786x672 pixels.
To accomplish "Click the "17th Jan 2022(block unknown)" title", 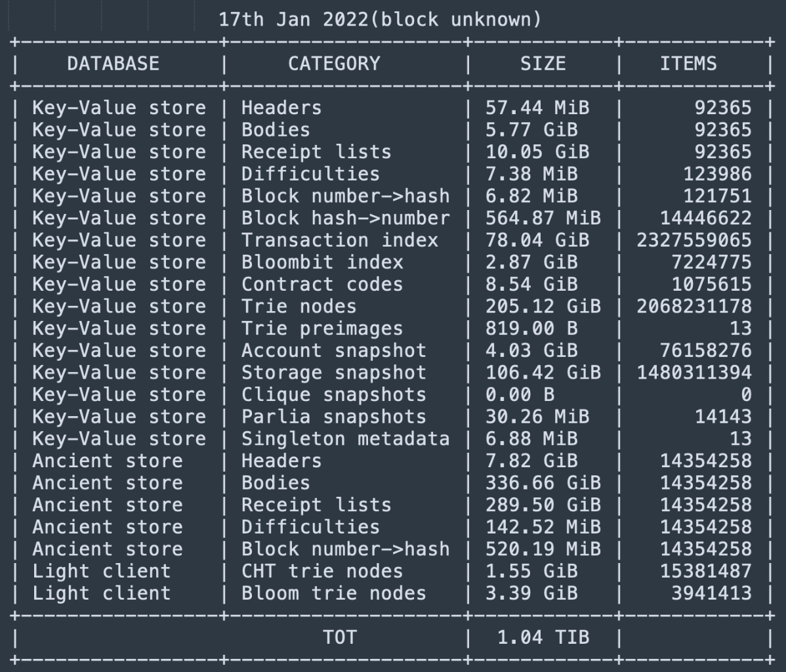I will coord(380,19).
